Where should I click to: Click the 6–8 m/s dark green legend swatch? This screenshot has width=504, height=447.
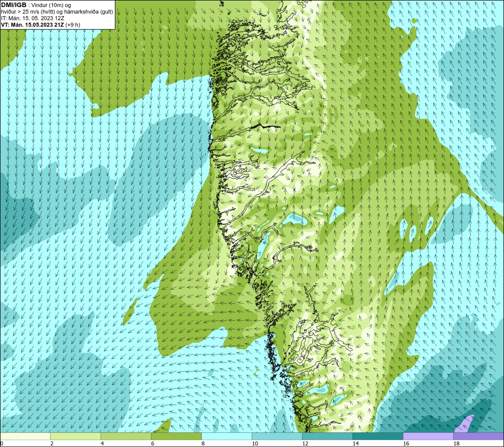pos(176,436)
